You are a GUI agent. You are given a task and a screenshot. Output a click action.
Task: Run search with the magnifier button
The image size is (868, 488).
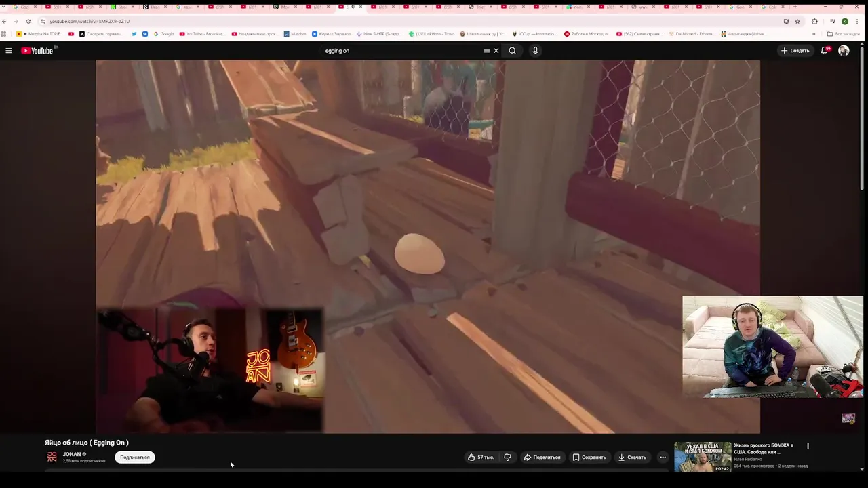[512, 51]
